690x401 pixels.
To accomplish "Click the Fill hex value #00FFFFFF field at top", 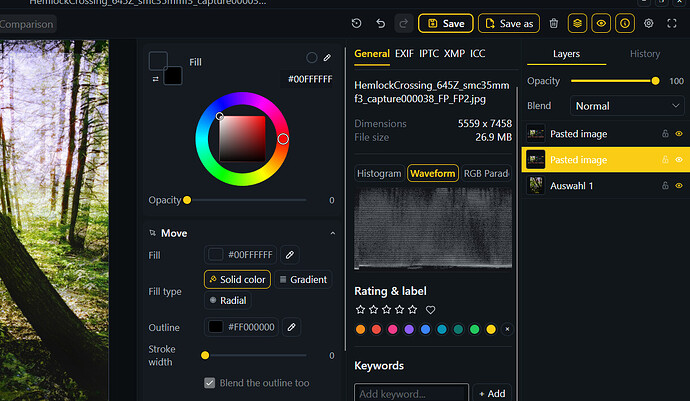I will (x=310, y=79).
